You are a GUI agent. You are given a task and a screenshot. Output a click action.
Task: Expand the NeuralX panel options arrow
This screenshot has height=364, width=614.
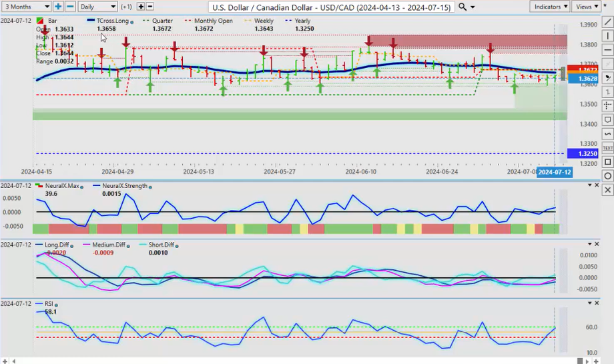[590, 185]
